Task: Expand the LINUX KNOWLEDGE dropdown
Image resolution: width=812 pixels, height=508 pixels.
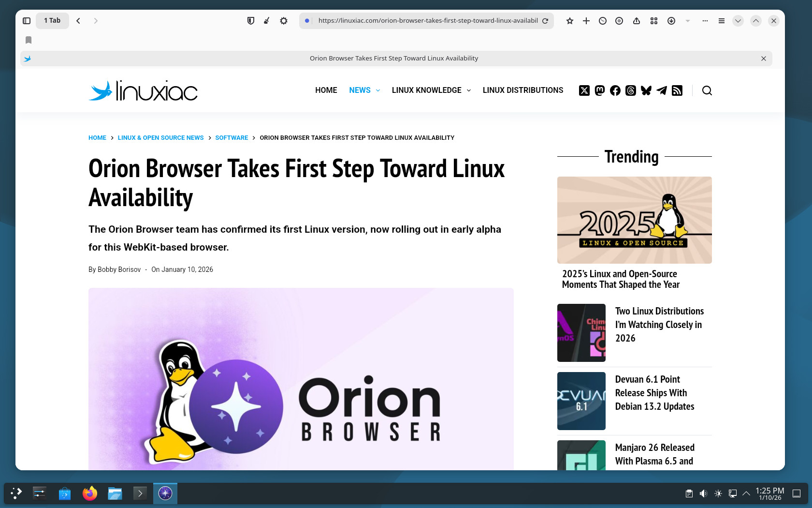Action: tap(468, 90)
